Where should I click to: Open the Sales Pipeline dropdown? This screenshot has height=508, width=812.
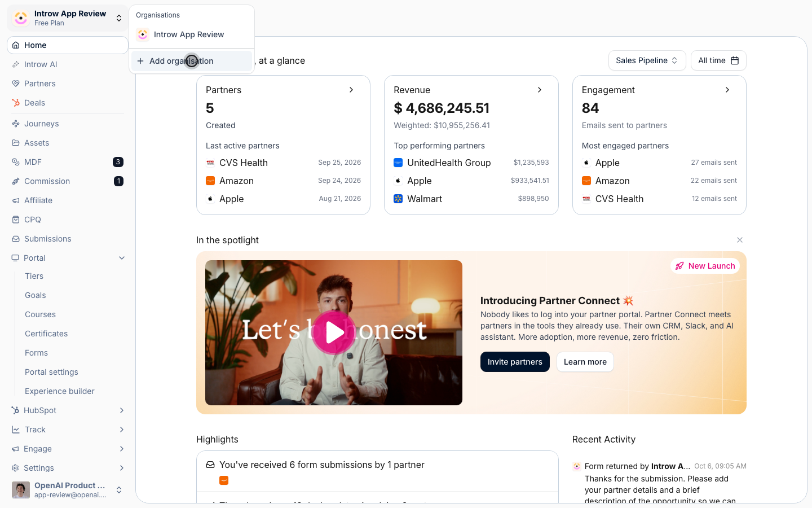(647, 60)
